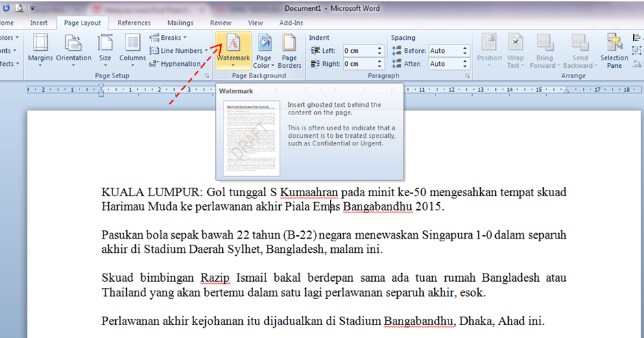Adjust the Spacing After spinner arrows
Screen dimensions: 644x338
(465, 64)
